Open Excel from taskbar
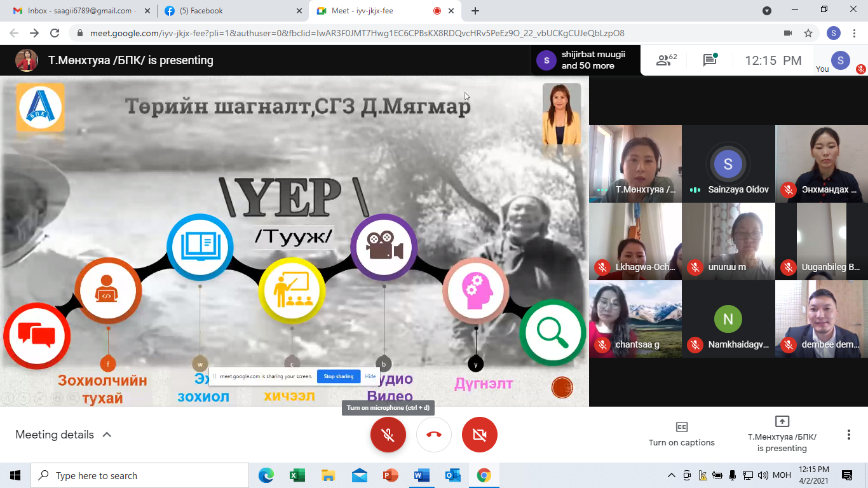Viewport: 868px width, 488px height. pyautogui.click(x=297, y=475)
